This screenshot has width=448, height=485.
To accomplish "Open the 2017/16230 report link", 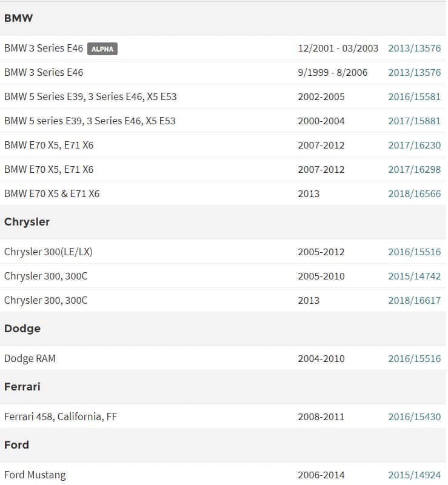I will 414,145.
